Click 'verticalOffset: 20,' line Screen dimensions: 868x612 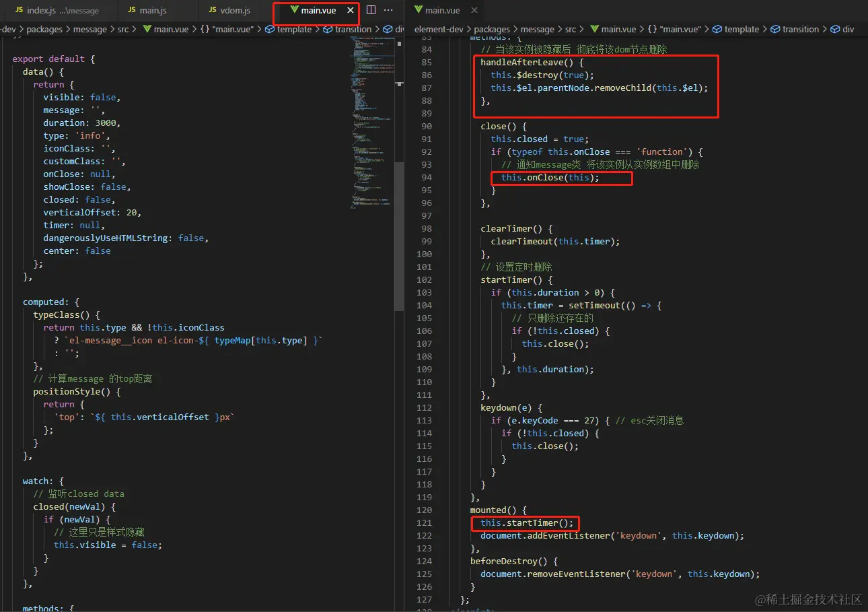click(93, 213)
